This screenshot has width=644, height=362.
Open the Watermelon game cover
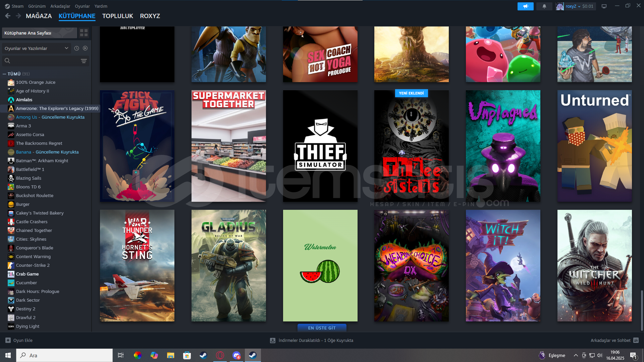point(320,265)
